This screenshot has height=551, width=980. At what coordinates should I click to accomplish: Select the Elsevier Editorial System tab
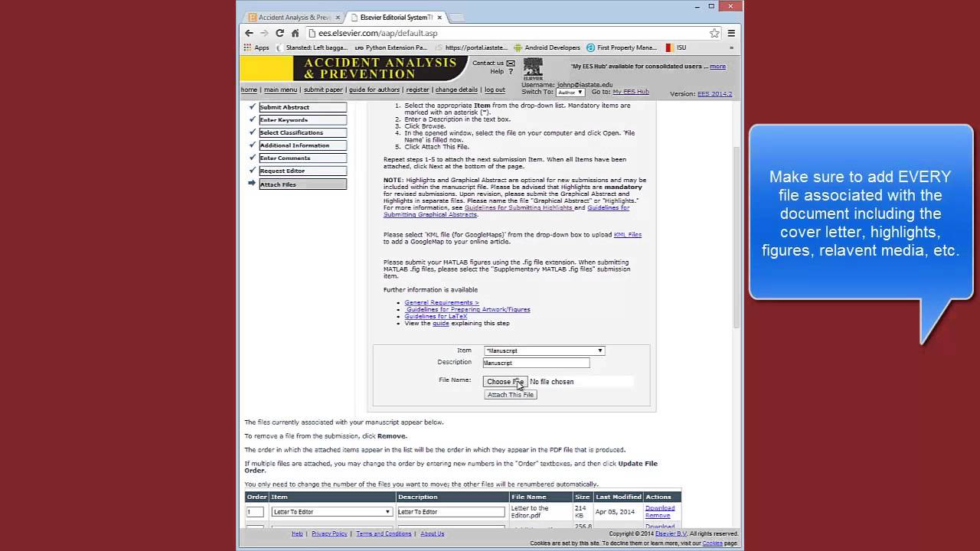(396, 17)
